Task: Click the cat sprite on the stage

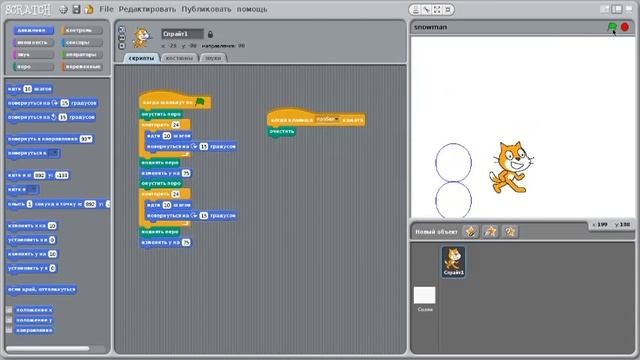Action: [x=511, y=167]
